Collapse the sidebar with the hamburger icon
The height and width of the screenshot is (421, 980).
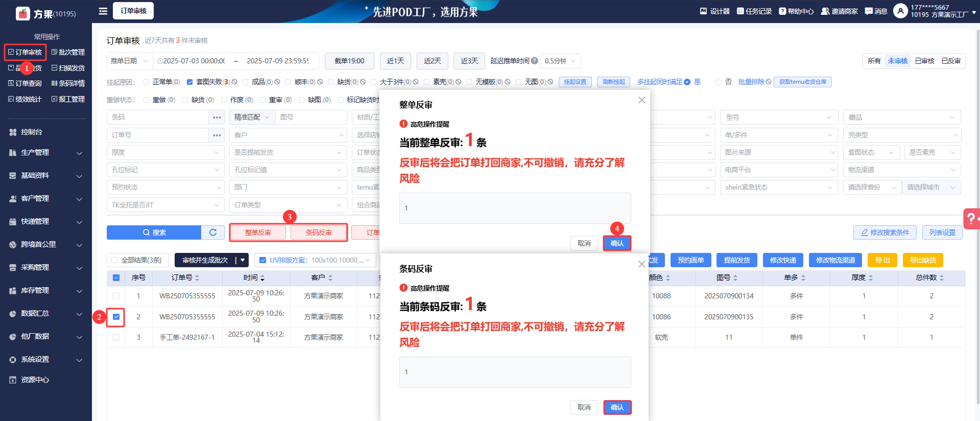point(103,11)
